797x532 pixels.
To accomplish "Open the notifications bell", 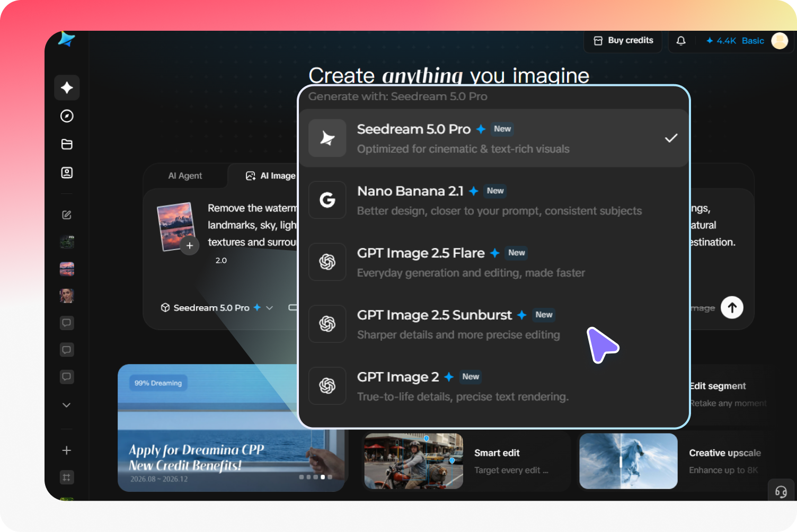I will (x=681, y=41).
